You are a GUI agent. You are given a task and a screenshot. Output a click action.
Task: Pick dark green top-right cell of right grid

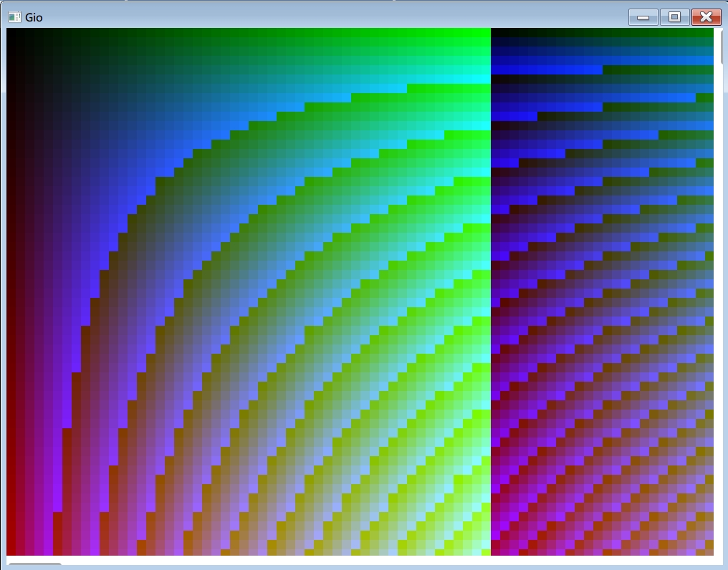(709, 33)
